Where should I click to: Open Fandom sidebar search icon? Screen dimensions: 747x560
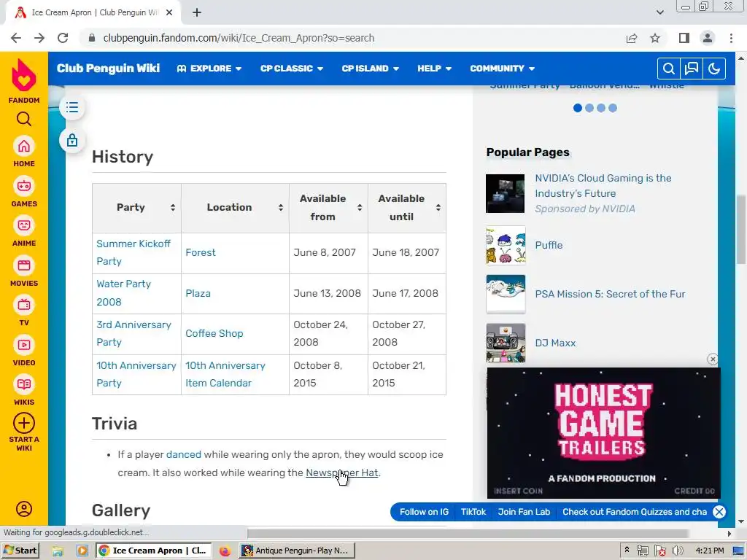pos(24,119)
